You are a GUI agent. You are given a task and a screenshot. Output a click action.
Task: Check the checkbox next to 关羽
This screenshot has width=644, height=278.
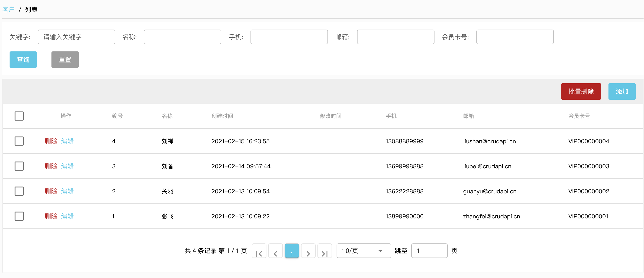pyautogui.click(x=19, y=191)
